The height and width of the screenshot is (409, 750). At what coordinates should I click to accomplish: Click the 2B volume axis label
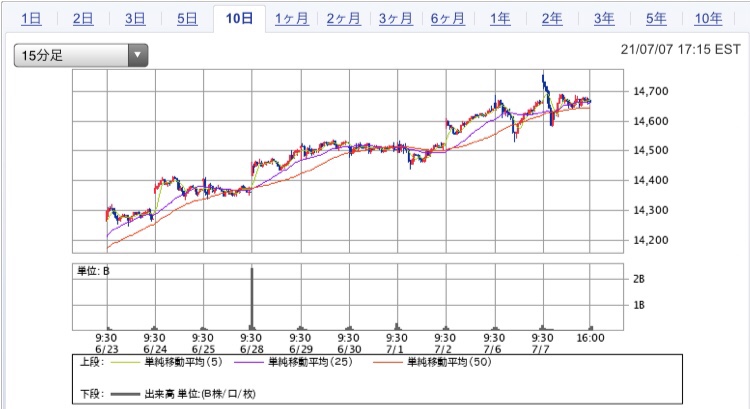pos(639,279)
